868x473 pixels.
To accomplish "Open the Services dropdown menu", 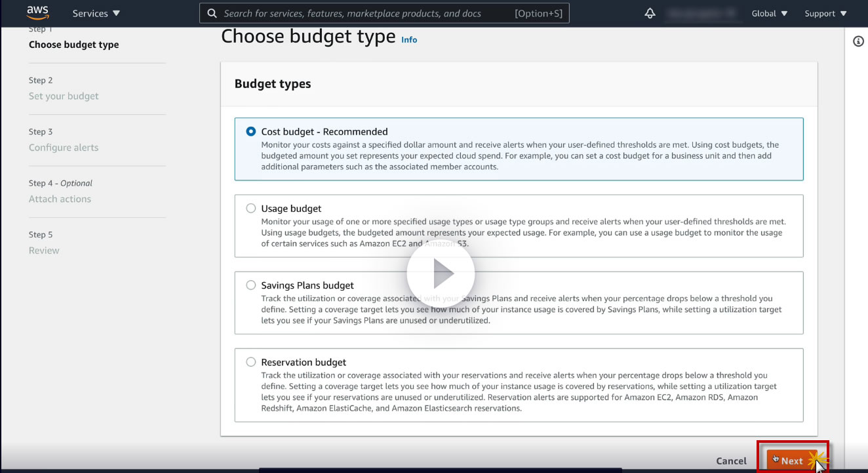I will click(96, 13).
